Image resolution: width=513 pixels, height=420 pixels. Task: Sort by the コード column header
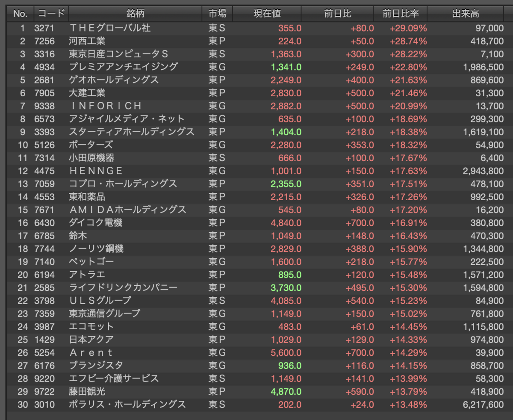point(51,14)
